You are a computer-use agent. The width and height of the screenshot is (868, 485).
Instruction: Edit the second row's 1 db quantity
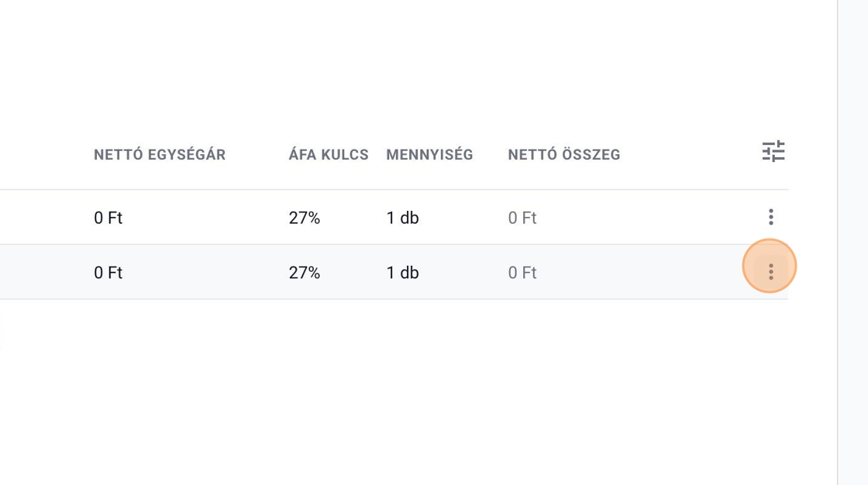point(403,273)
